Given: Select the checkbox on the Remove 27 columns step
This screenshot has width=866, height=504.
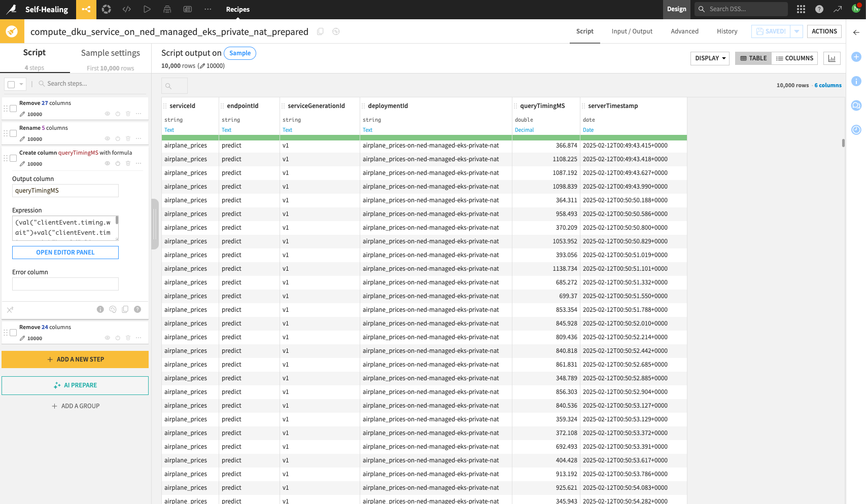Looking at the screenshot, I should point(13,108).
